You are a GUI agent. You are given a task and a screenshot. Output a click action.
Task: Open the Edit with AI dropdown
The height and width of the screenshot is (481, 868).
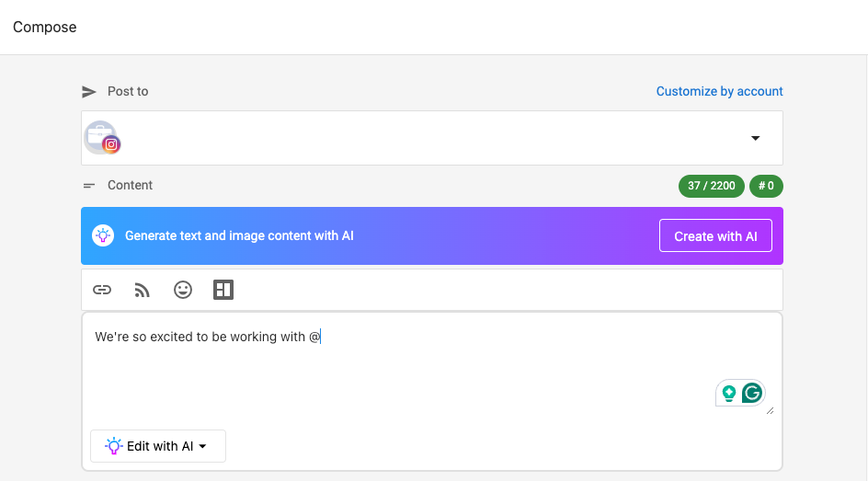[x=158, y=446]
